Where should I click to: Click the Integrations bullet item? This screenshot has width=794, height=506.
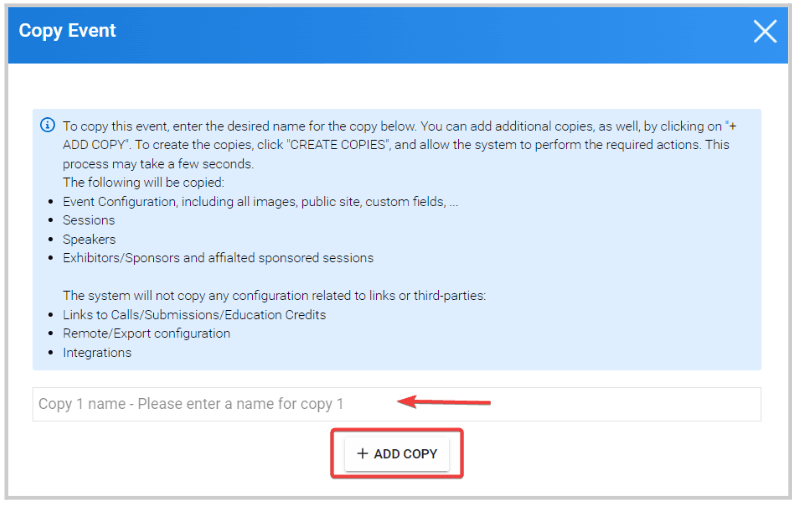click(97, 353)
